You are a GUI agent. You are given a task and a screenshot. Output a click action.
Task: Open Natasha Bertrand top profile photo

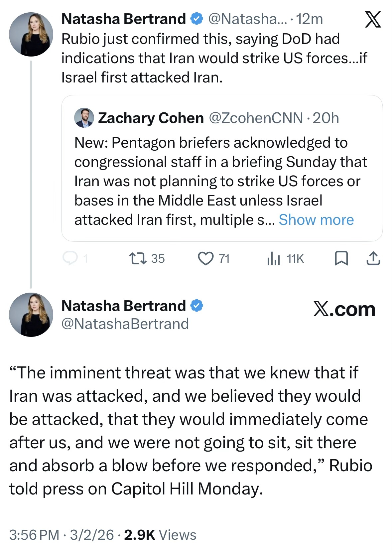point(31,35)
